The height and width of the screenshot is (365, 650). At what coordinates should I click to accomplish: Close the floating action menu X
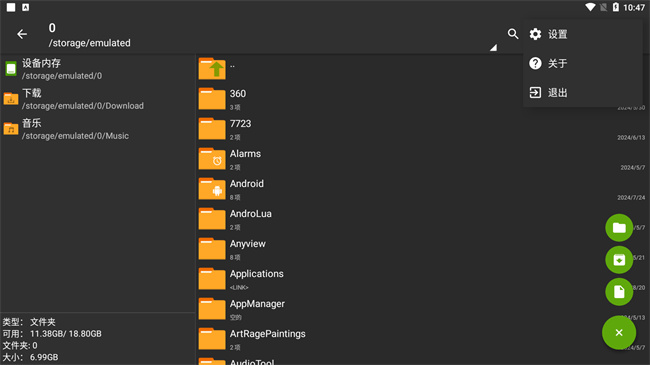pyautogui.click(x=619, y=333)
